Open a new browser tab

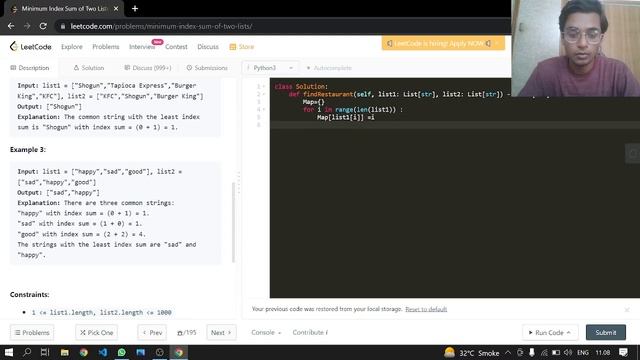pos(135,9)
